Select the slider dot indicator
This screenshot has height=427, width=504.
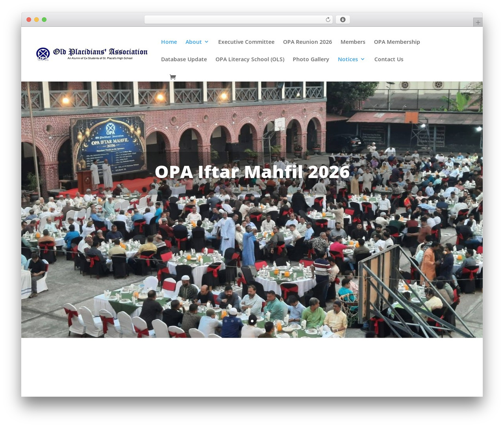pos(252,321)
